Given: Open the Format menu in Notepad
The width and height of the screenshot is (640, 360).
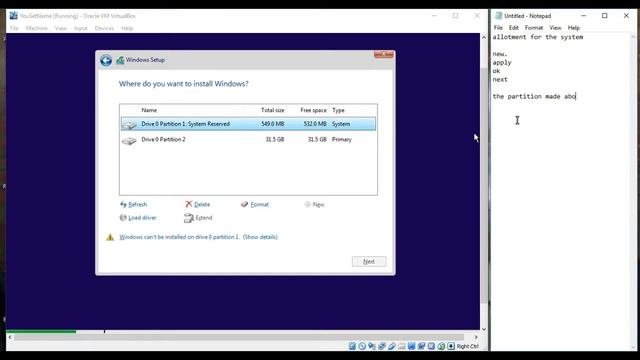Looking at the screenshot, I should click(534, 28).
